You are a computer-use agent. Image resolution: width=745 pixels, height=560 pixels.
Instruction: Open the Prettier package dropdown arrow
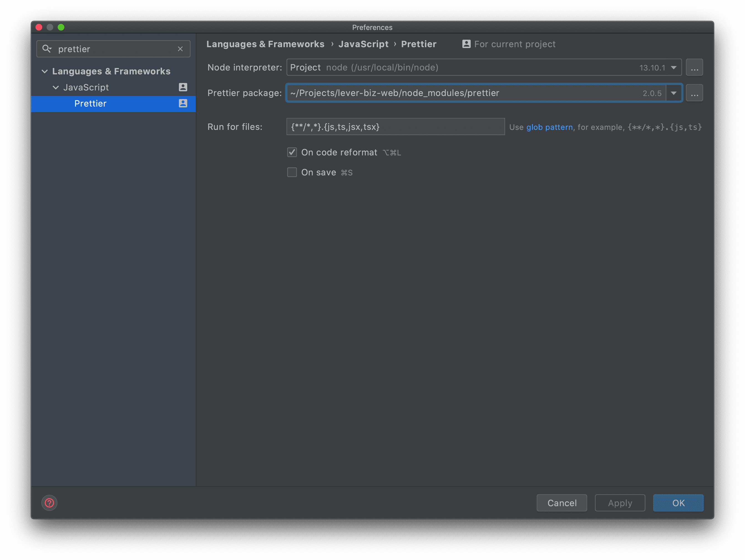tap(674, 93)
